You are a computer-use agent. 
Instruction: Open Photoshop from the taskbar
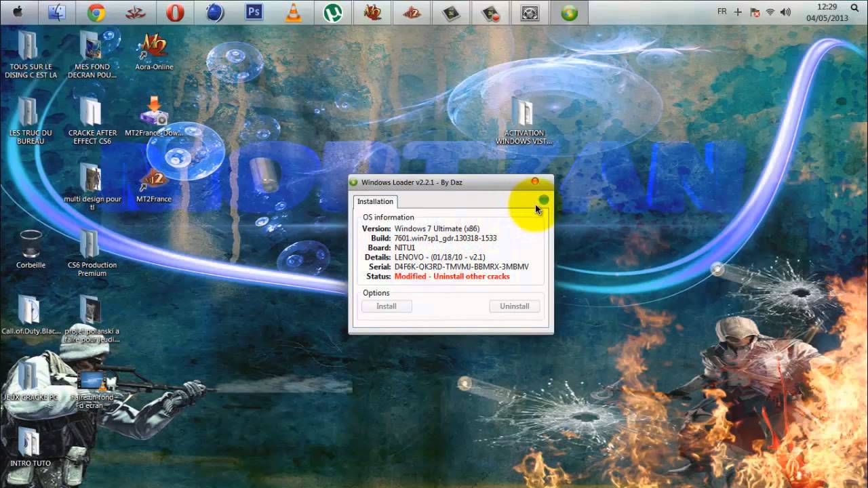(254, 12)
